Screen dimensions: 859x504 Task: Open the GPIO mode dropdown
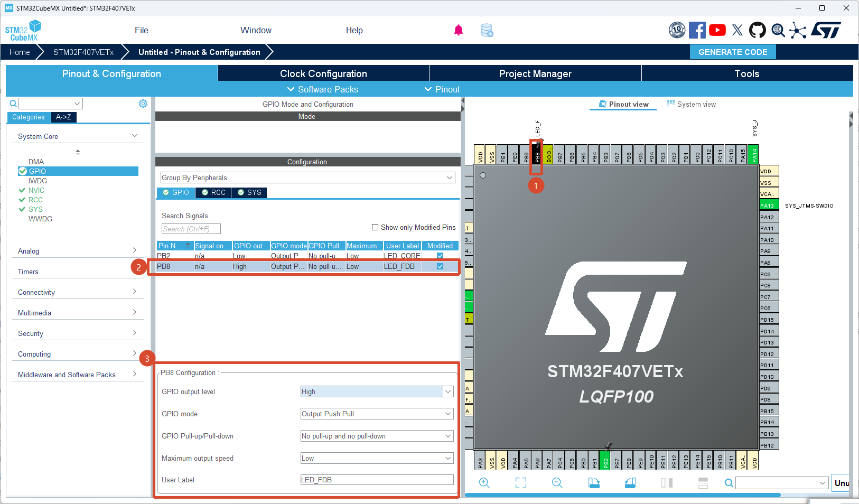(x=377, y=414)
